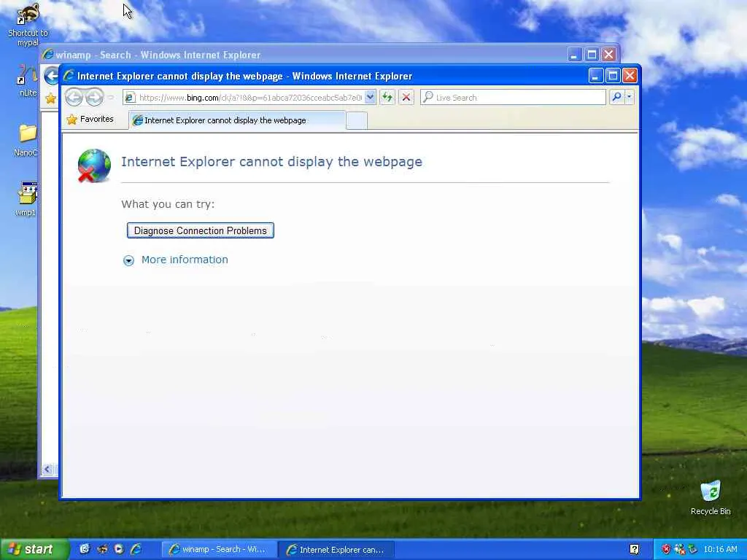Click scroll-left arrow in winamp Search window
This screenshot has height=560, width=747.
click(x=47, y=470)
